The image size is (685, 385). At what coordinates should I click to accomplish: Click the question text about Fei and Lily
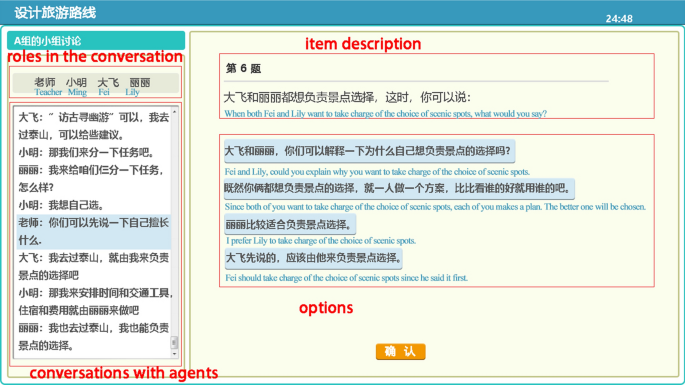coord(347,97)
